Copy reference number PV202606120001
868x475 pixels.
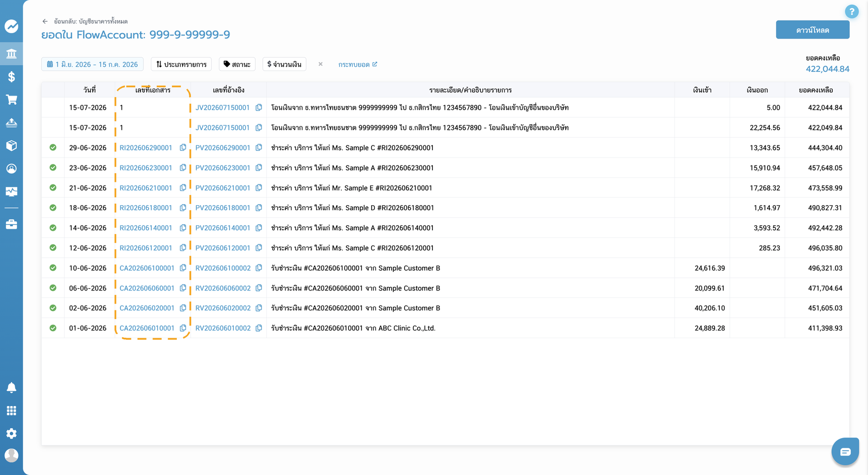pos(259,248)
